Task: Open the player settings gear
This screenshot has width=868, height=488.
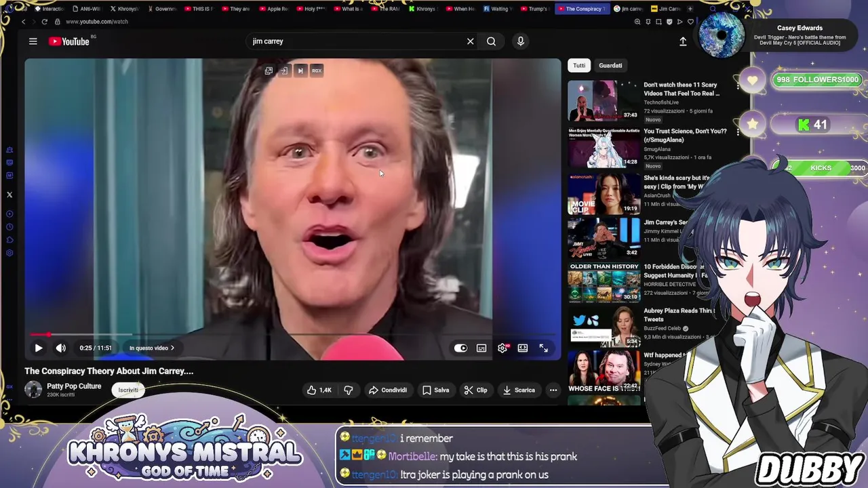Action: click(502, 348)
